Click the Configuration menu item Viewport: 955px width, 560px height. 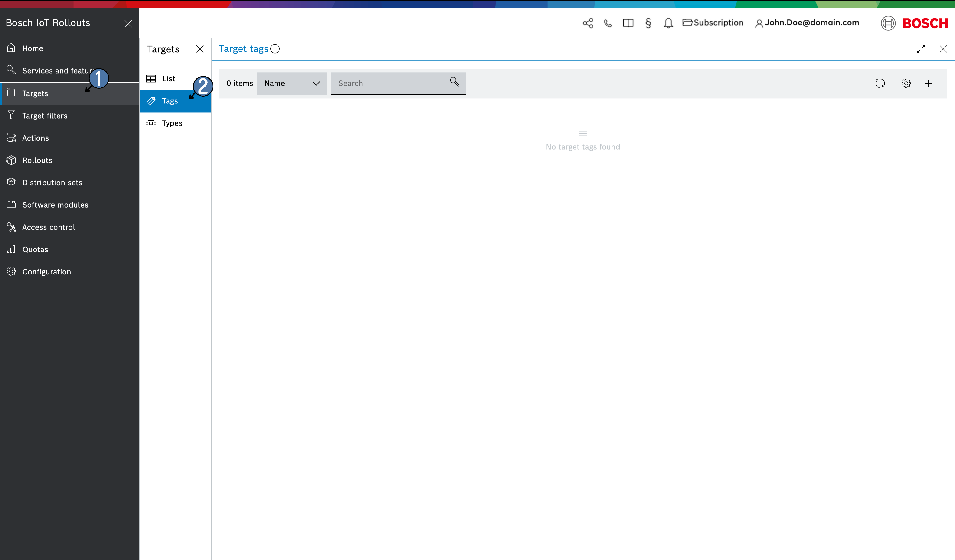(x=46, y=271)
